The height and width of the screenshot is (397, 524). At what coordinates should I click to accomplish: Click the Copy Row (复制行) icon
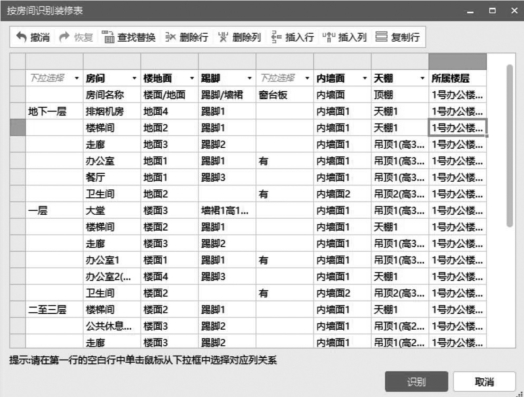[381, 37]
